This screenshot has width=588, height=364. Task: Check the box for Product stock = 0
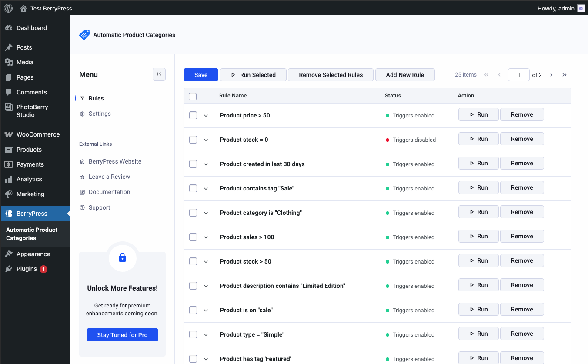click(193, 140)
